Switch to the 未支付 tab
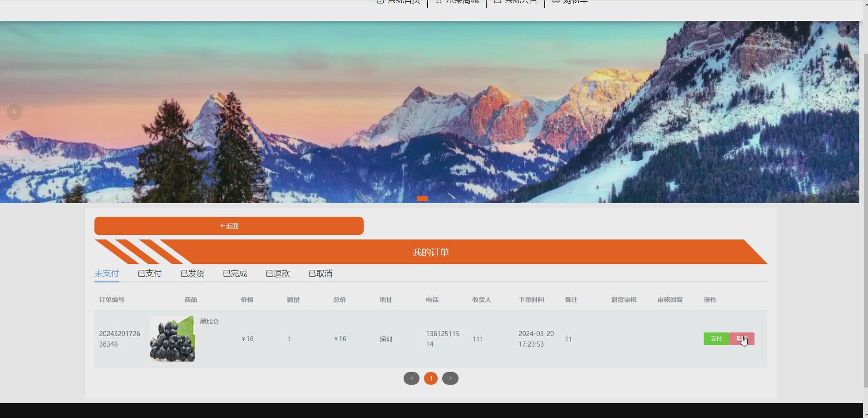Viewport: 868px width, 418px height. tap(107, 274)
